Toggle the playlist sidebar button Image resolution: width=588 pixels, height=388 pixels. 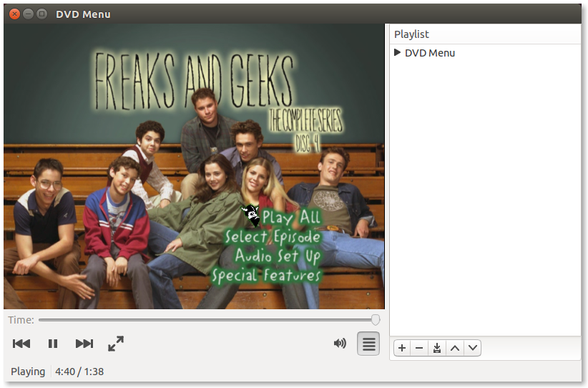tap(368, 344)
